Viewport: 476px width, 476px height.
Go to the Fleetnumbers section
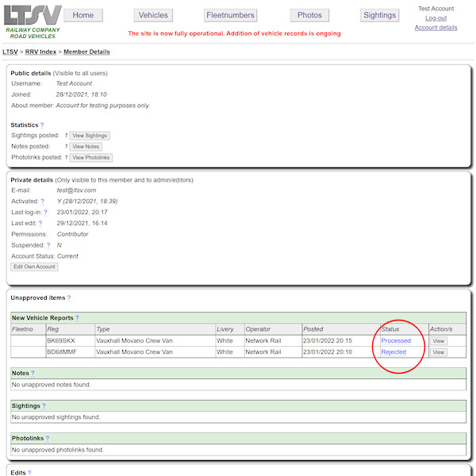[228, 15]
